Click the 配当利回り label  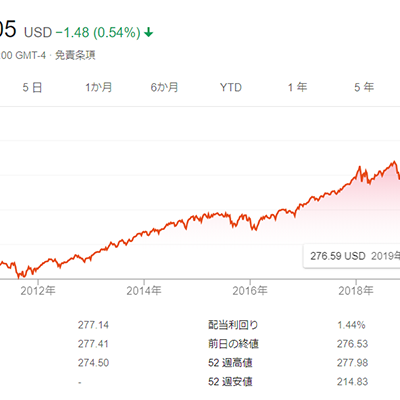pyautogui.click(x=233, y=325)
